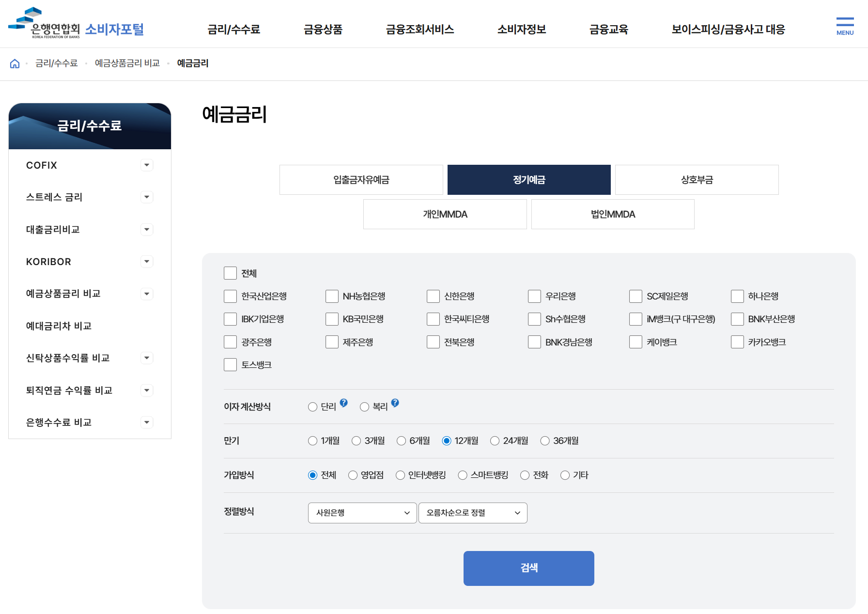Check the 광주은행 checkbox
This screenshot has height=614, width=868.
[230, 342]
